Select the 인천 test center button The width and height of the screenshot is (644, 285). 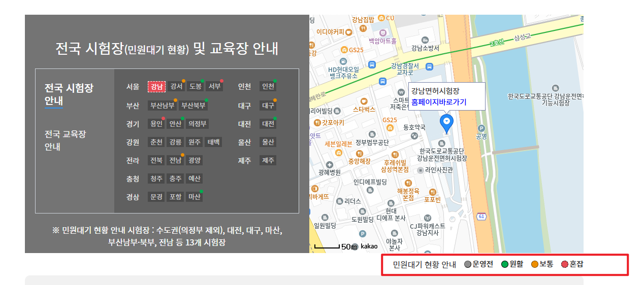tap(268, 87)
